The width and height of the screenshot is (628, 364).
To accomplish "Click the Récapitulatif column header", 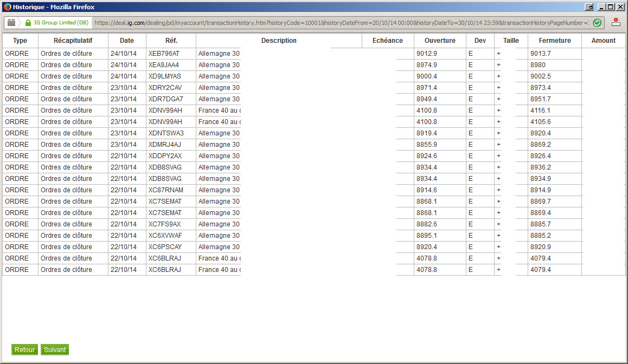I will click(x=73, y=41).
